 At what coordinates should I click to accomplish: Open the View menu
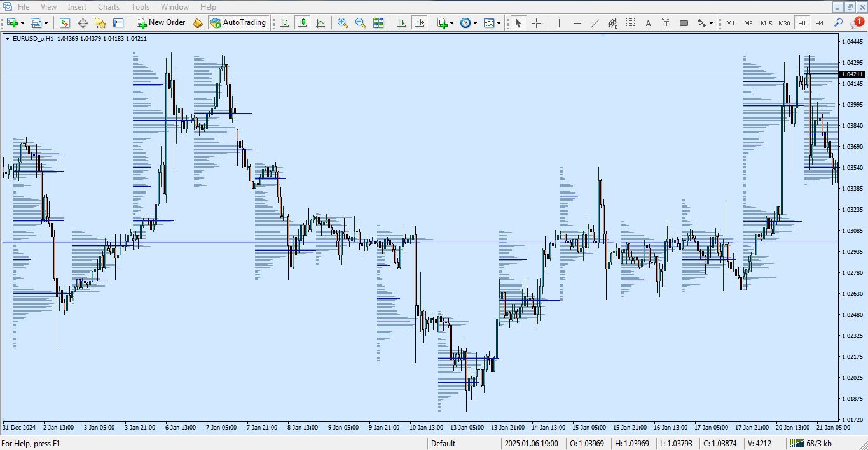tap(48, 7)
